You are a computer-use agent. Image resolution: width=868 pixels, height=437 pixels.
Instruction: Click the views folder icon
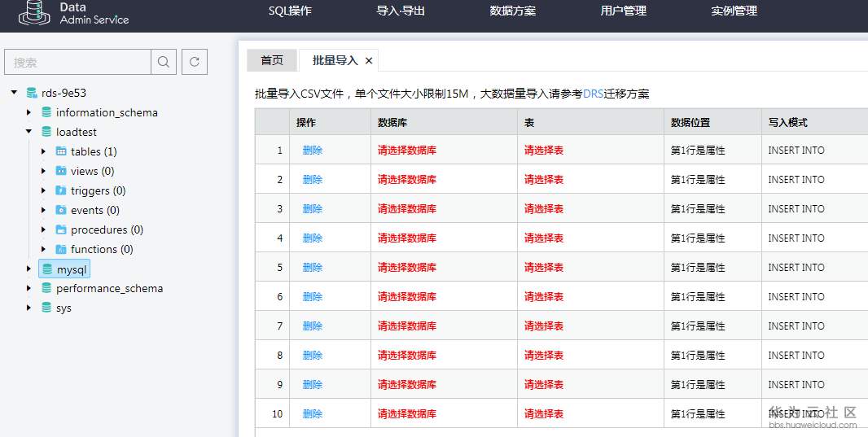click(61, 171)
